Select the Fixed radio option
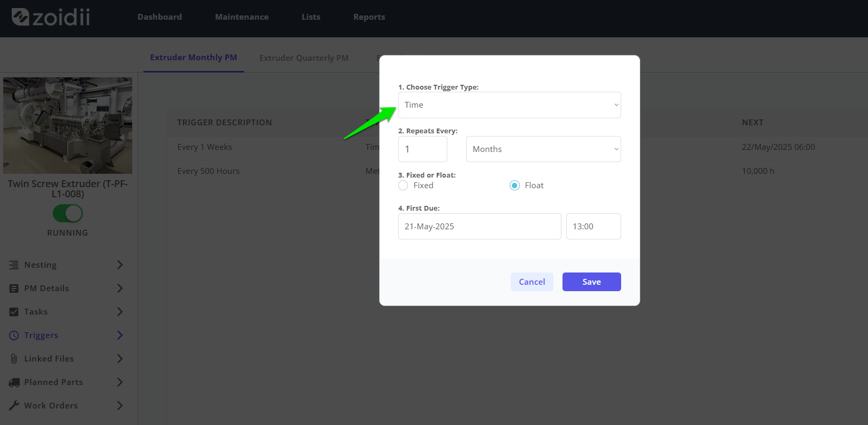 pyautogui.click(x=403, y=186)
